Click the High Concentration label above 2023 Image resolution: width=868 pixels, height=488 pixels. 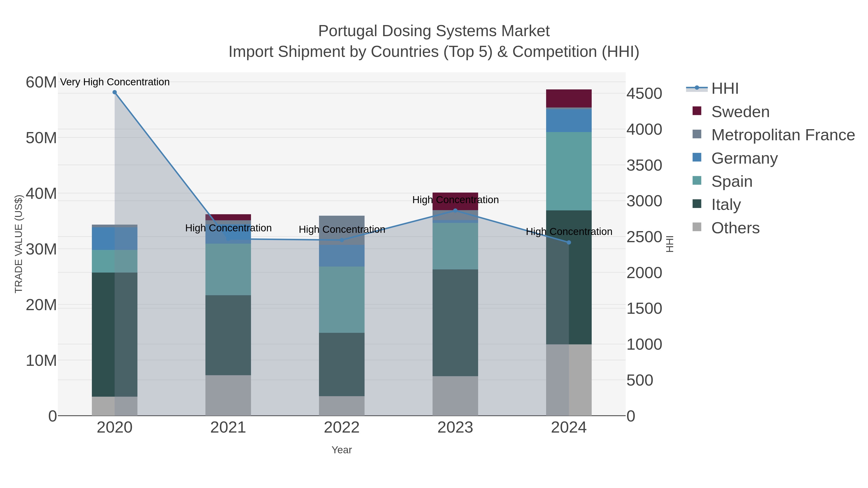coord(455,200)
